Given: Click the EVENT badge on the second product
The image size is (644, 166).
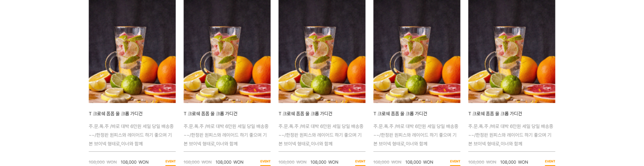Looking at the screenshot, I should [x=265, y=162].
